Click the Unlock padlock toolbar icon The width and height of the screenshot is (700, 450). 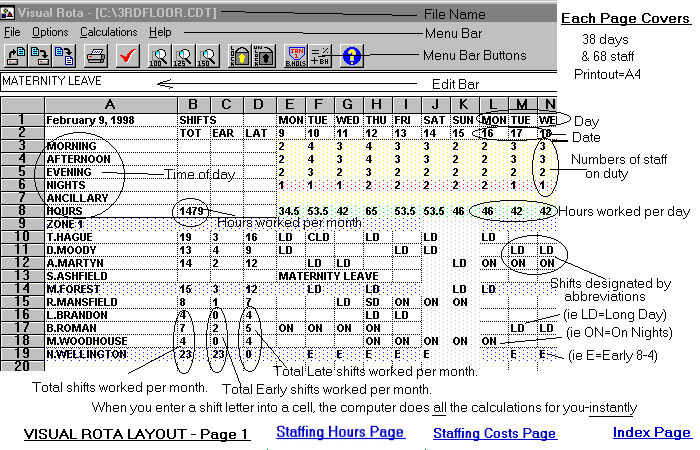[x=264, y=56]
